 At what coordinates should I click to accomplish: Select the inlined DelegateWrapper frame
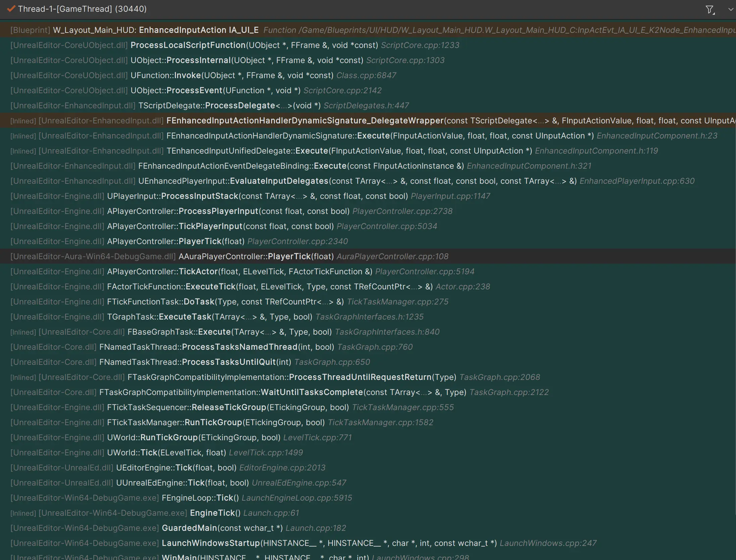click(305, 121)
